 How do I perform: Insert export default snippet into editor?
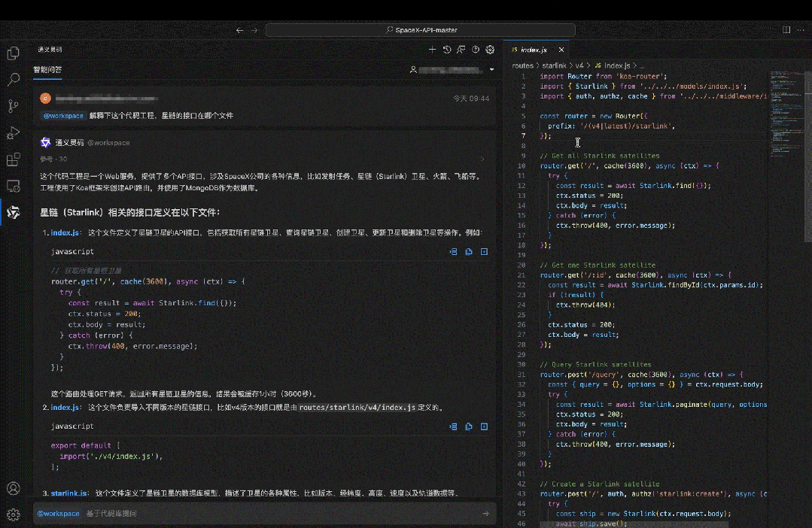pos(453,426)
